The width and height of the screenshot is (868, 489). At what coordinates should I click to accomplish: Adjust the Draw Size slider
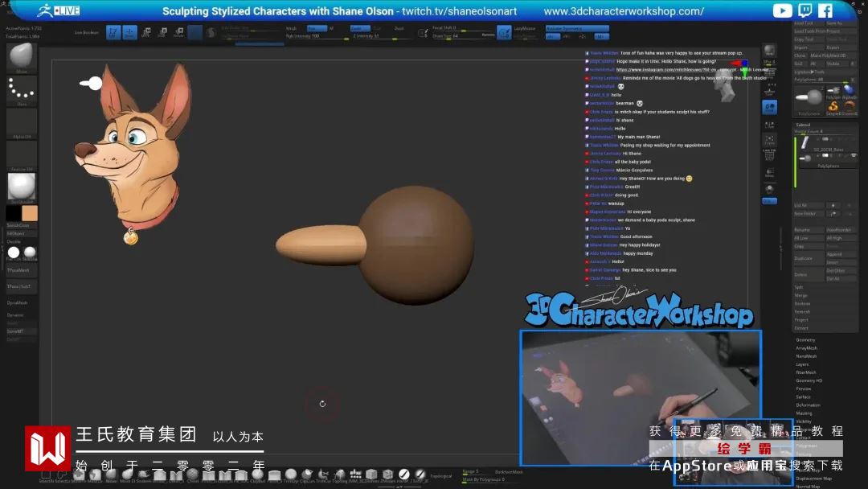[464, 36]
